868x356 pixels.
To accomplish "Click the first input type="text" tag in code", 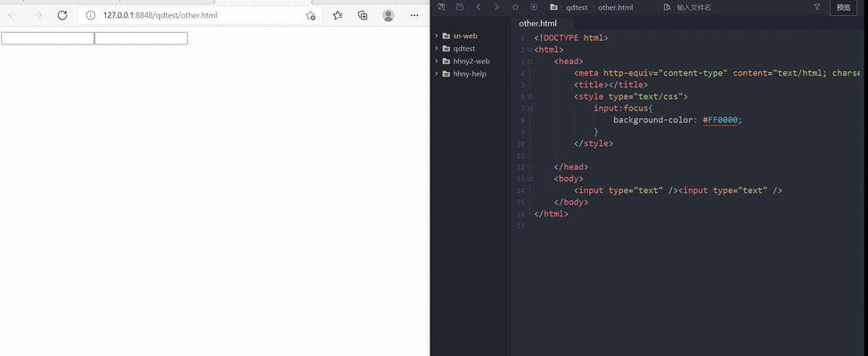I will (626, 190).
